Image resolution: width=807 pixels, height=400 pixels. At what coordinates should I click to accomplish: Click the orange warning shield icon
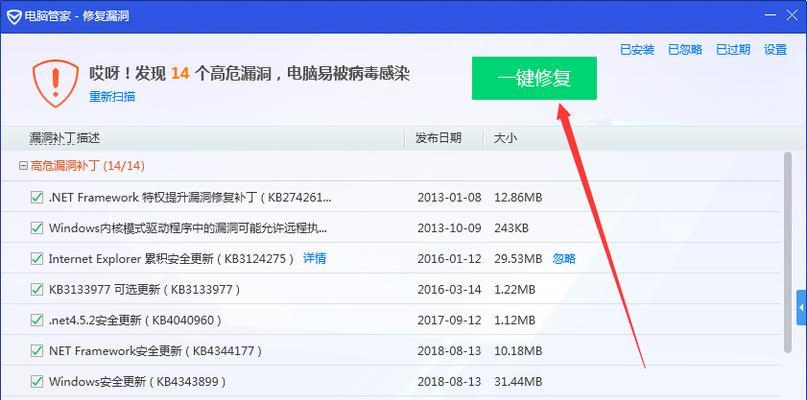click(x=56, y=83)
